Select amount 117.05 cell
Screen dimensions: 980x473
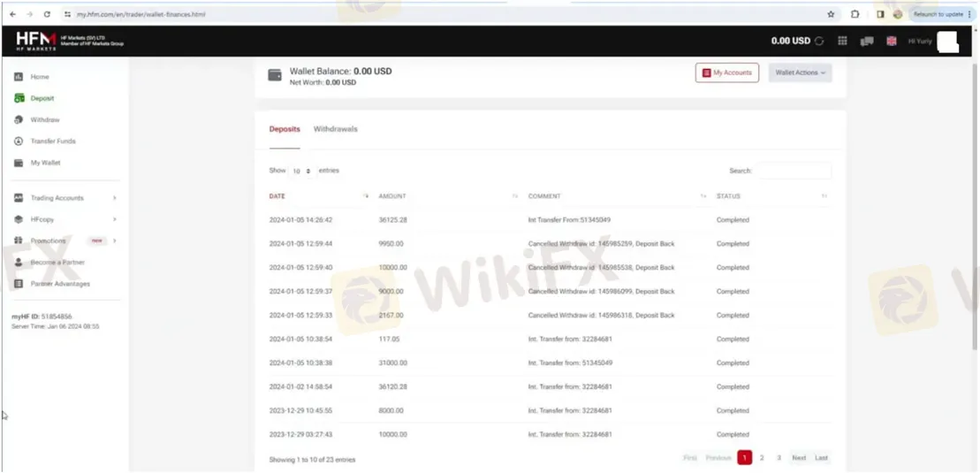coord(389,339)
